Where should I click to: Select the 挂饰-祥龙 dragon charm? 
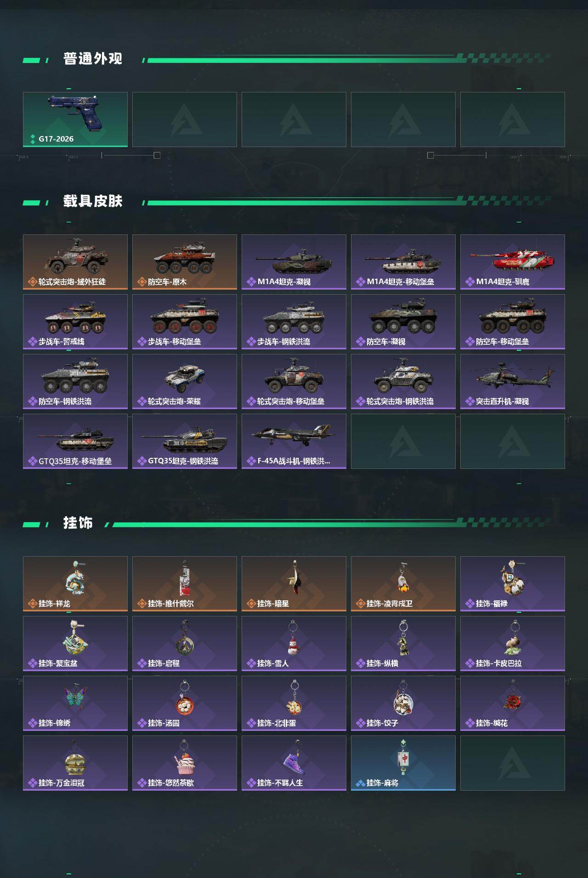point(75,584)
